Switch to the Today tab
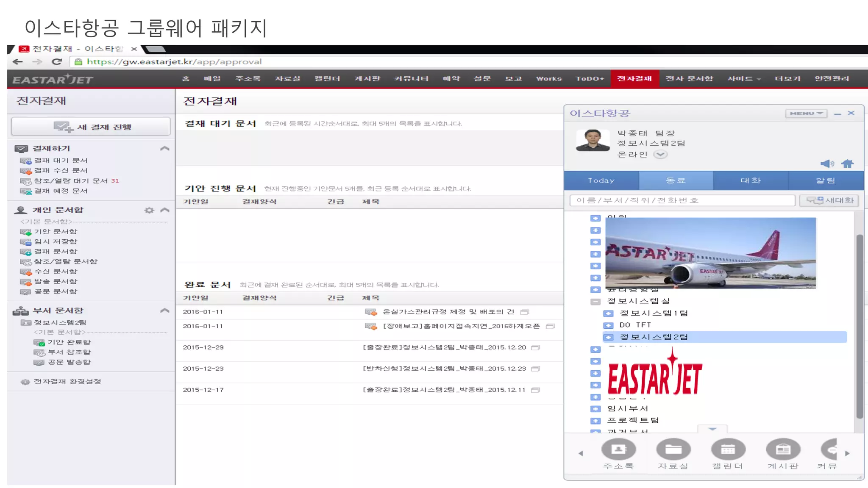868x488 pixels. pos(601,180)
